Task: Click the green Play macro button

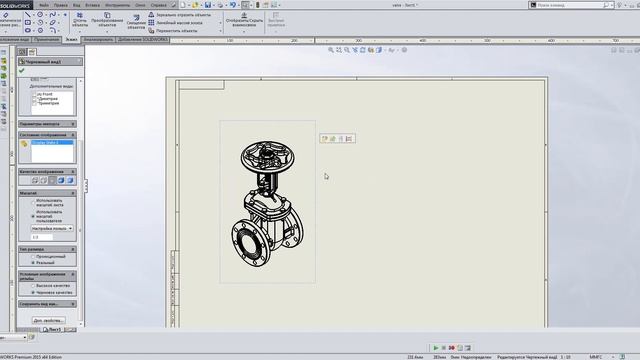Action: coord(436,348)
